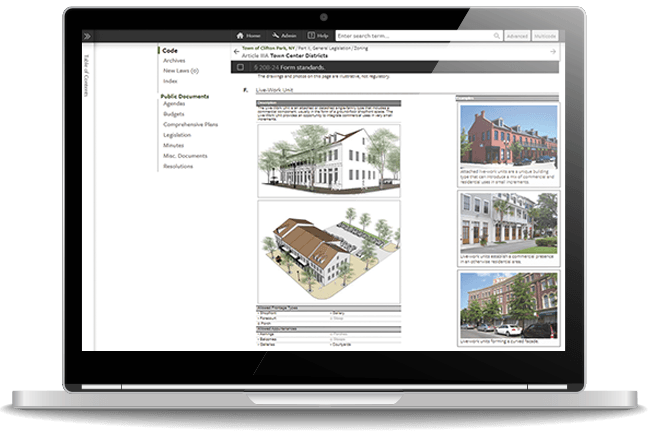Open the Admin toolbar item
The width and height of the screenshot is (650, 436).
[284, 36]
